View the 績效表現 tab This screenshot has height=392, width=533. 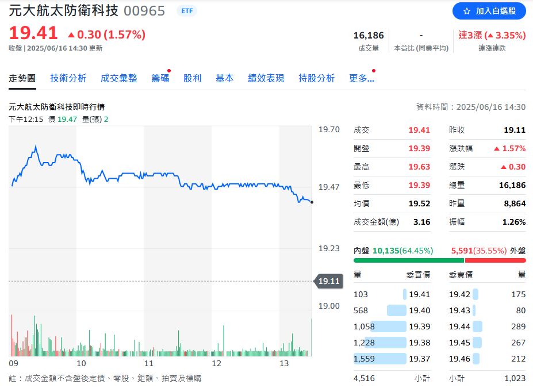[x=266, y=78]
